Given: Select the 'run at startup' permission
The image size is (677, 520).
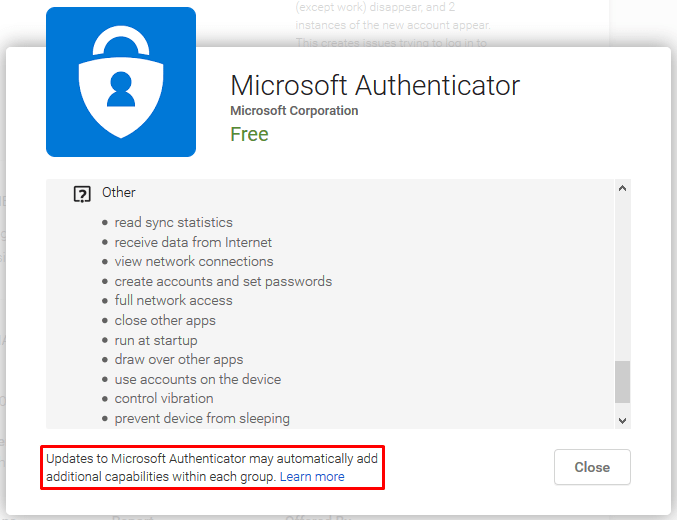Looking at the screenshot, I should tap(155, 340).
